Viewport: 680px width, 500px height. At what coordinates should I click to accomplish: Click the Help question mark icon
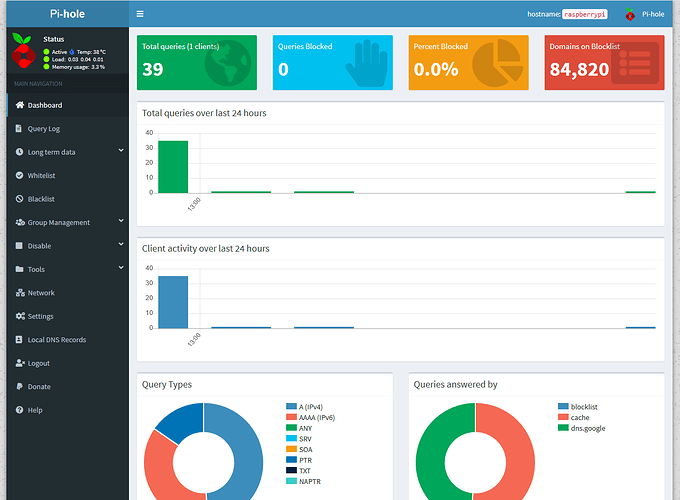click(x=19, y=410)
